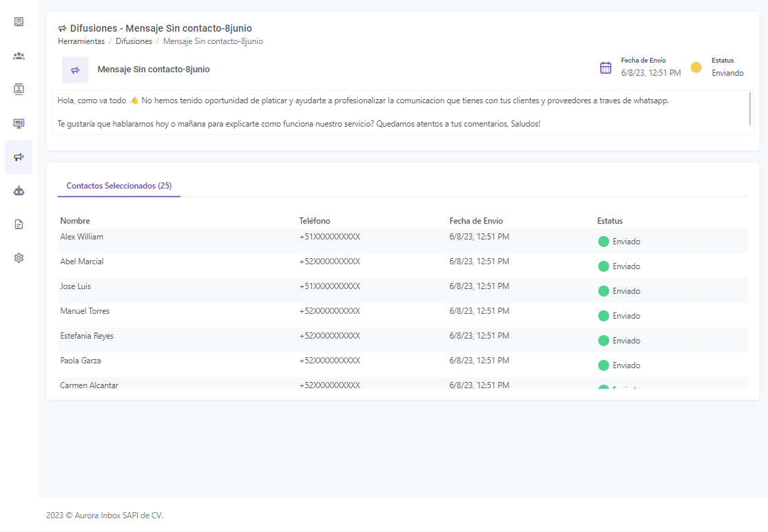Viewport: 768px width, 532px height.
Task: Click the calendar icon beside Fecha de Envío
Action: click(605, 67)
